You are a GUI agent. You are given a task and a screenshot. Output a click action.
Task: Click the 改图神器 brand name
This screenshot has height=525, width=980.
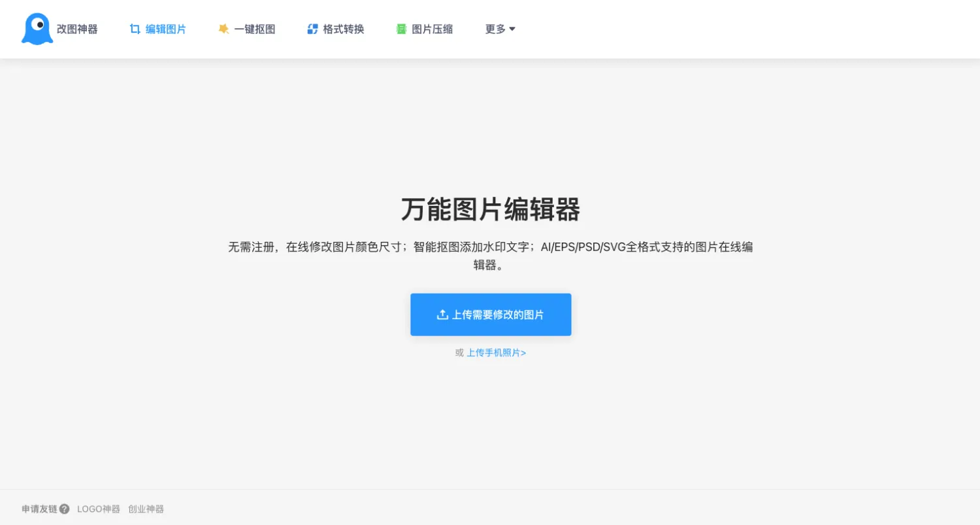77,29
